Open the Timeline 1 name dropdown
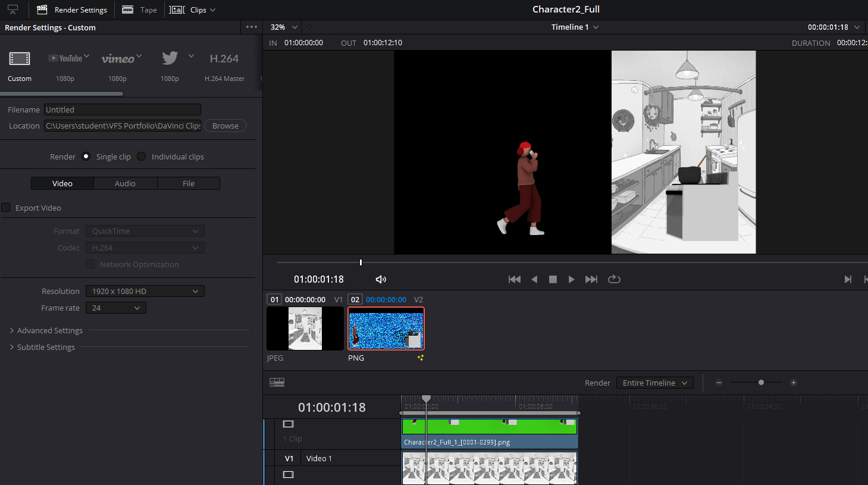 click(575, 27)
